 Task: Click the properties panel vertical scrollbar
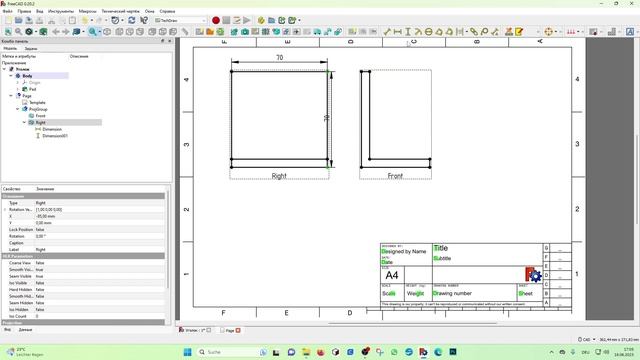click(x=167, y=239)
